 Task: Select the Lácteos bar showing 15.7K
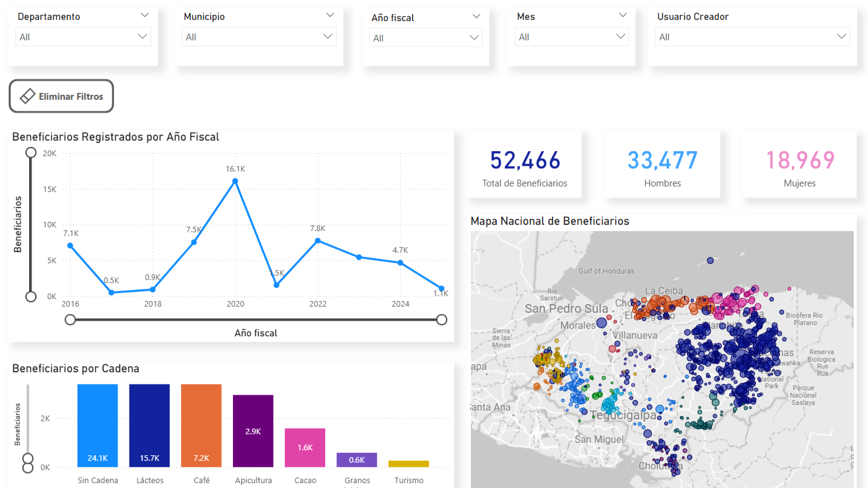[149, 425]
